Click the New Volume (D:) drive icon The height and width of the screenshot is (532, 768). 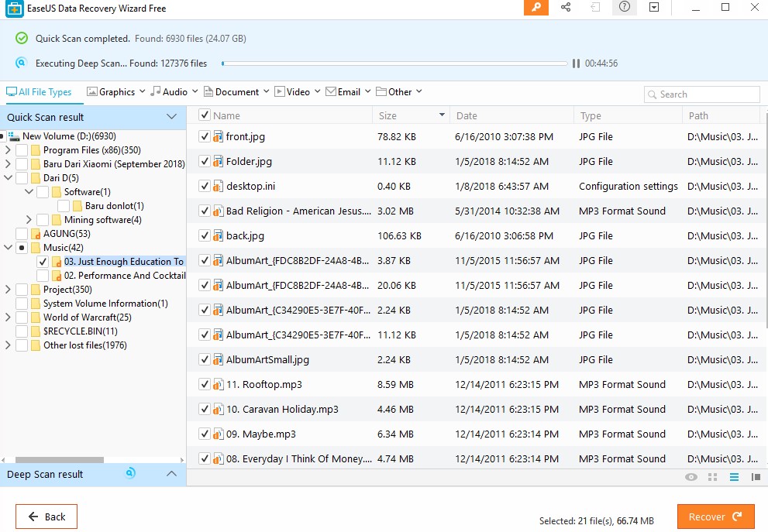tap(14, 136)
